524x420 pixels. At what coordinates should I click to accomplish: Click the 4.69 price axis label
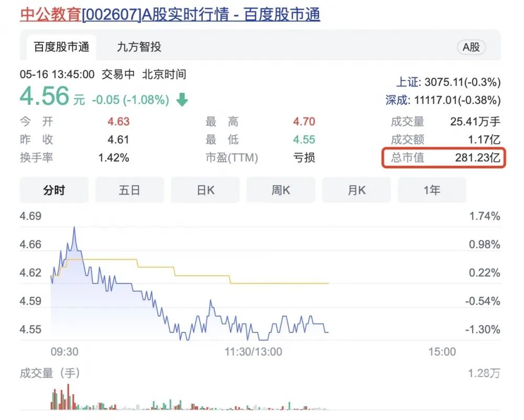point(30,216)
